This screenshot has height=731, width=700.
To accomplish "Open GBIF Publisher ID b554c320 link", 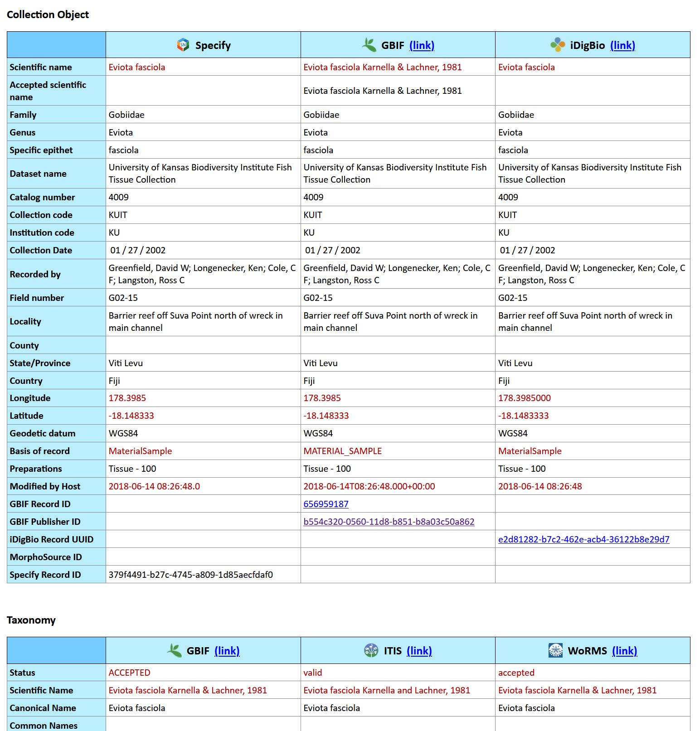I will point(389,522).
